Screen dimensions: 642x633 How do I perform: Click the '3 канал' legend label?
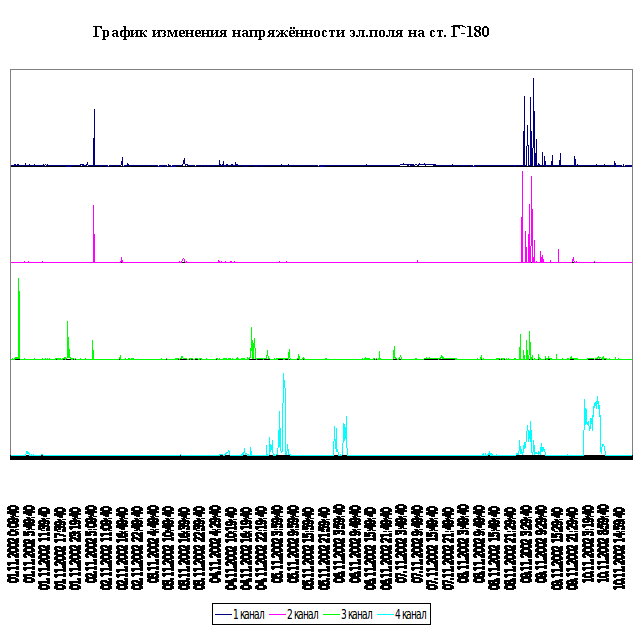point(357,614)
